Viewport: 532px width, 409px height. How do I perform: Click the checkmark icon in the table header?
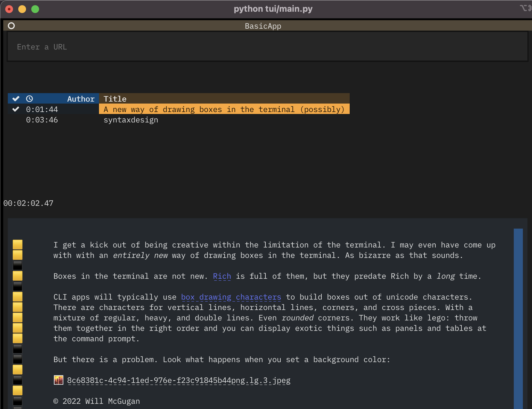pos(15,99)
